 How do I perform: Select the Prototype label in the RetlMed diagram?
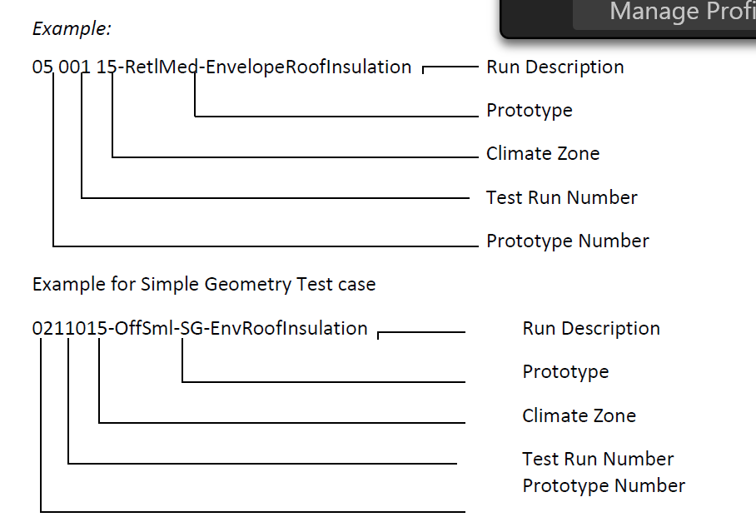coord(530,110)
